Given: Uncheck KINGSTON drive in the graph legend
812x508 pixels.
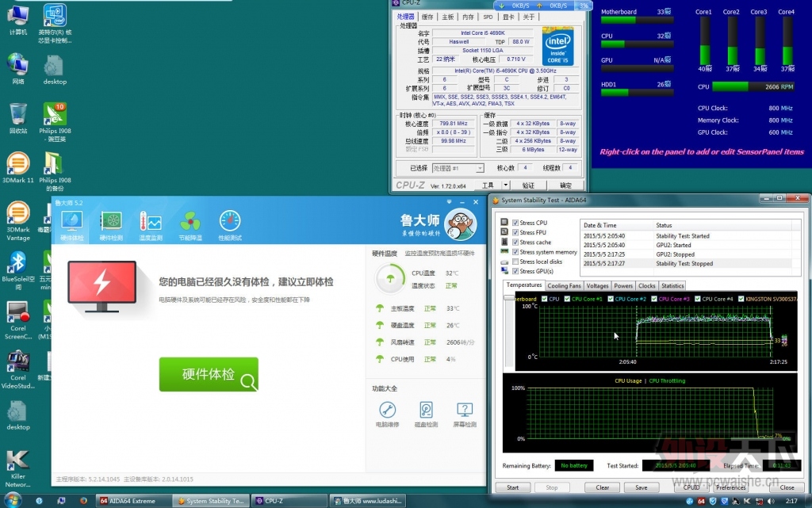Looking at the screenshot, I should pos(741,299).
